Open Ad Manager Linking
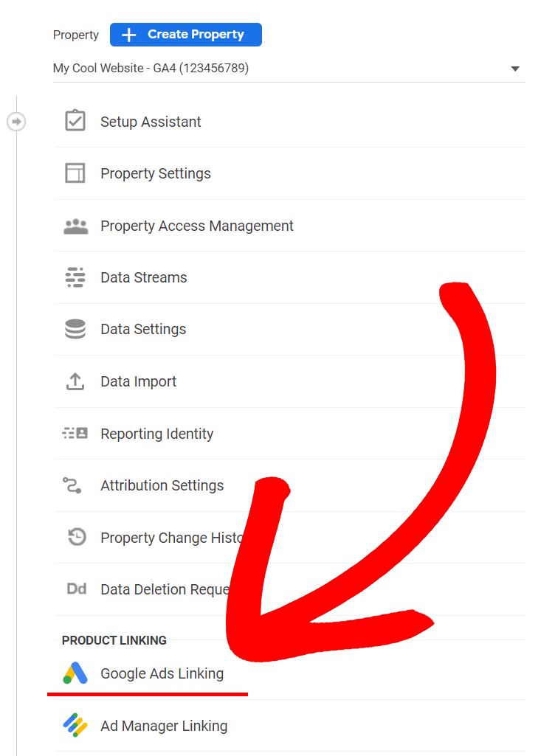 click(164, 726)
